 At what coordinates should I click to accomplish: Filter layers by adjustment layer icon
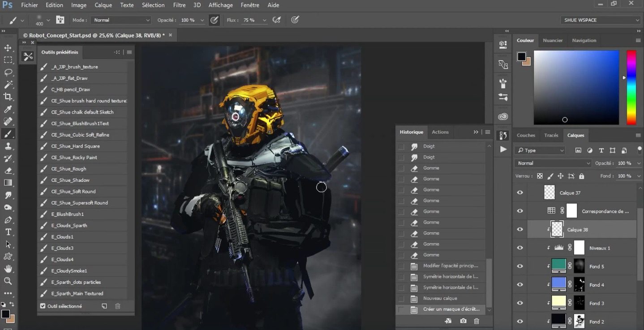590,150
